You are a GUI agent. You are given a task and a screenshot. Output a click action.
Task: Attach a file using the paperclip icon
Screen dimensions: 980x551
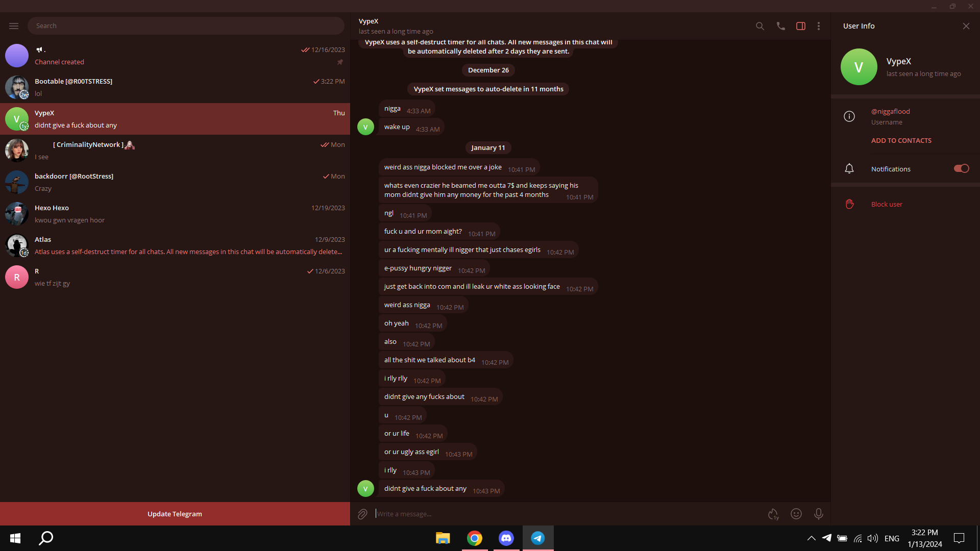pyautogui.click(x=362, y=514)
